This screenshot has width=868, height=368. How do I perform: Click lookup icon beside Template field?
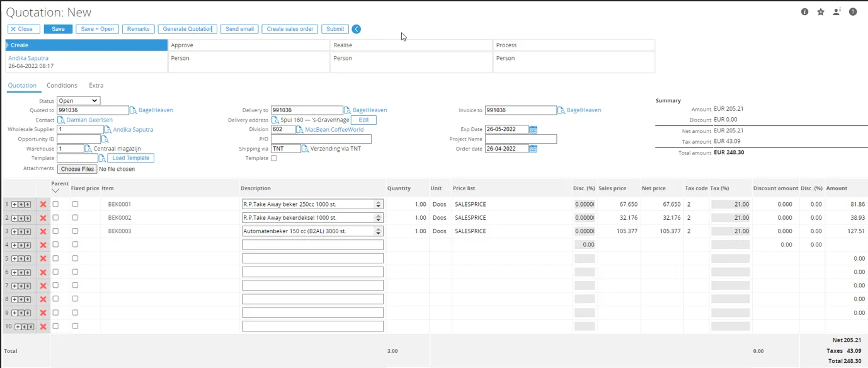tap(102, 158)
